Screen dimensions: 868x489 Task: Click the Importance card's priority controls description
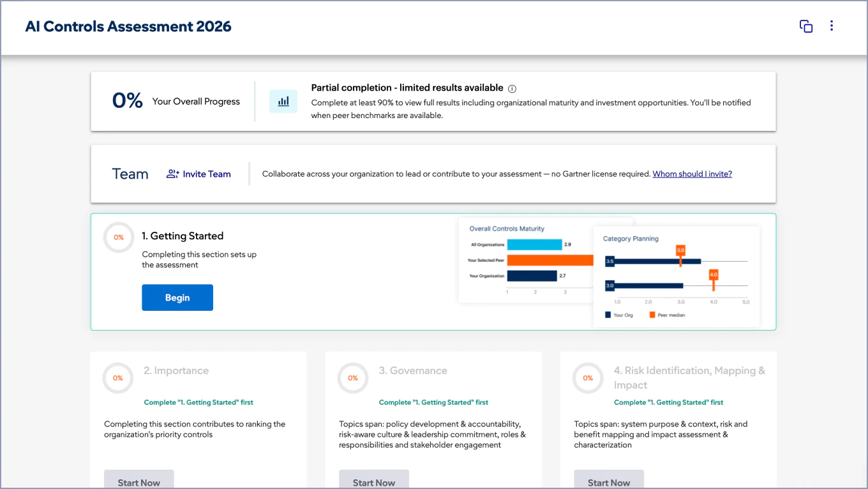point(195,430)
